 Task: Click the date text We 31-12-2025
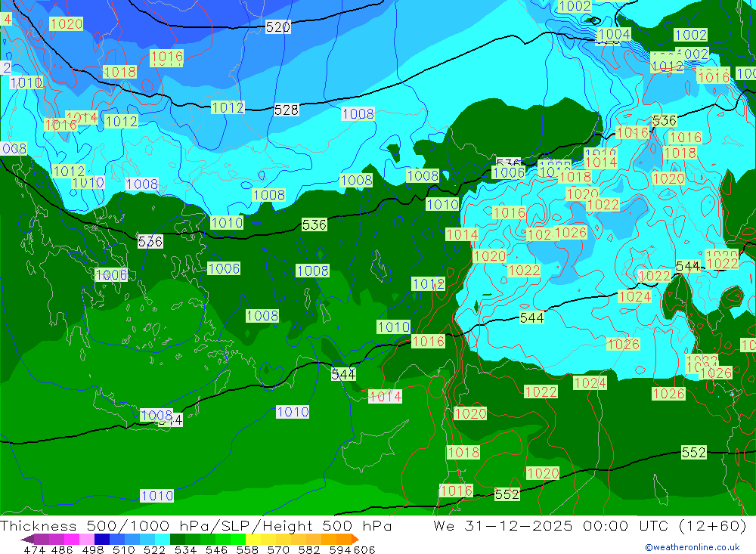tap(503, 525)
